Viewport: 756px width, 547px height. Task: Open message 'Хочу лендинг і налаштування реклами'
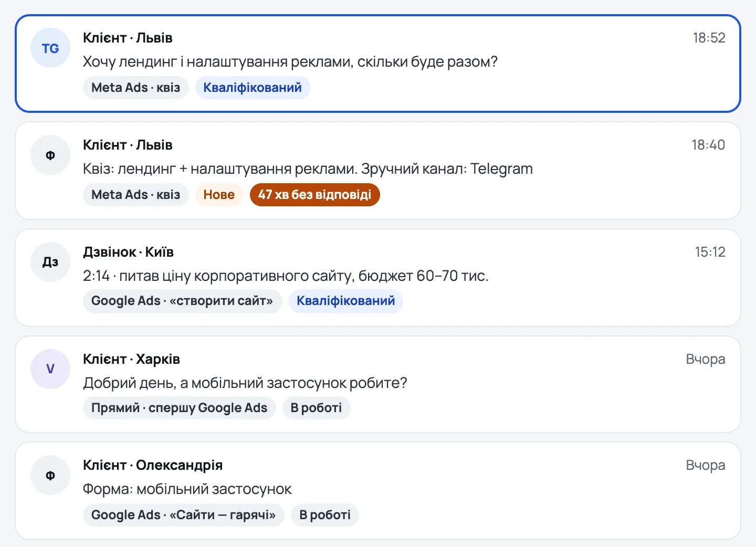click(290, 62)
